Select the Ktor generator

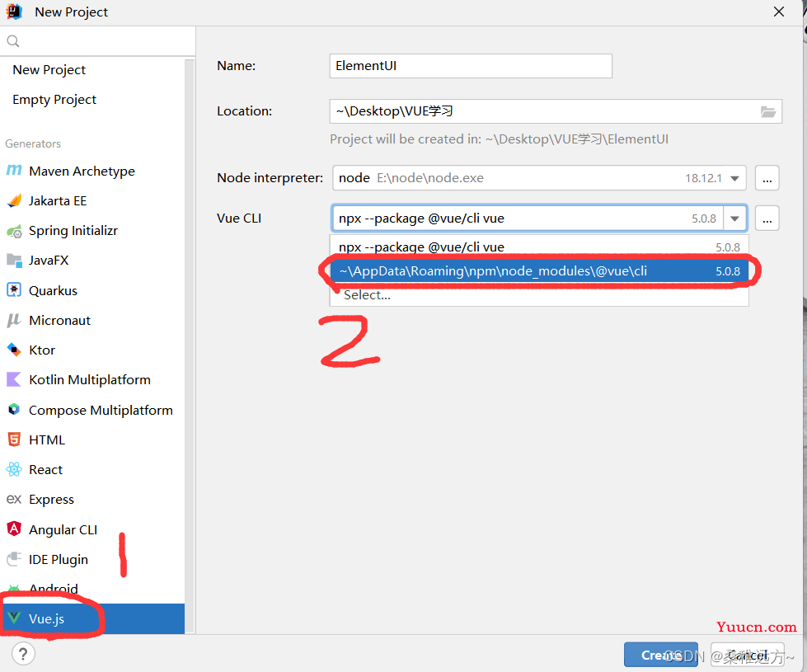click(x=92, y=350)
